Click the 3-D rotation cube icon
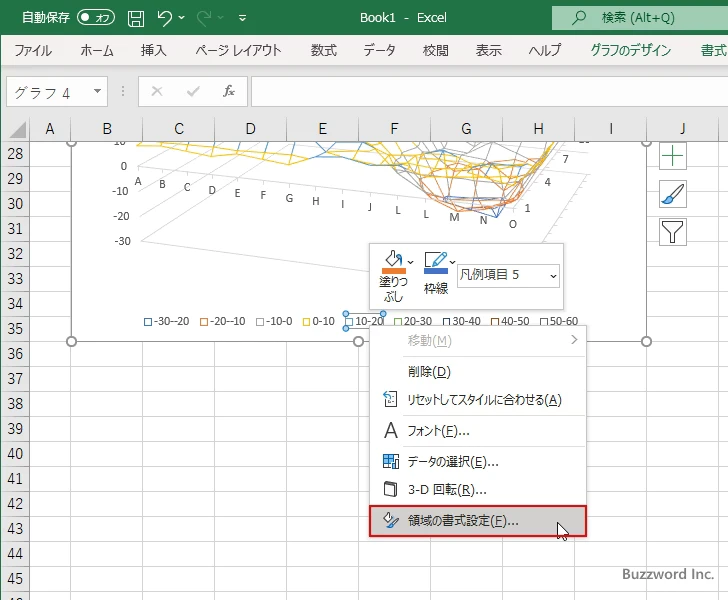The width and height of the screenshot is (728, 600). [390, 489]
